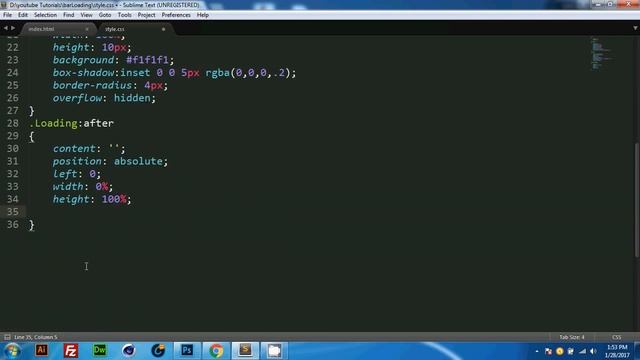Switch to Sublime Text taskbar icon
The image size is (640, 360).
(x=245, y=350)
